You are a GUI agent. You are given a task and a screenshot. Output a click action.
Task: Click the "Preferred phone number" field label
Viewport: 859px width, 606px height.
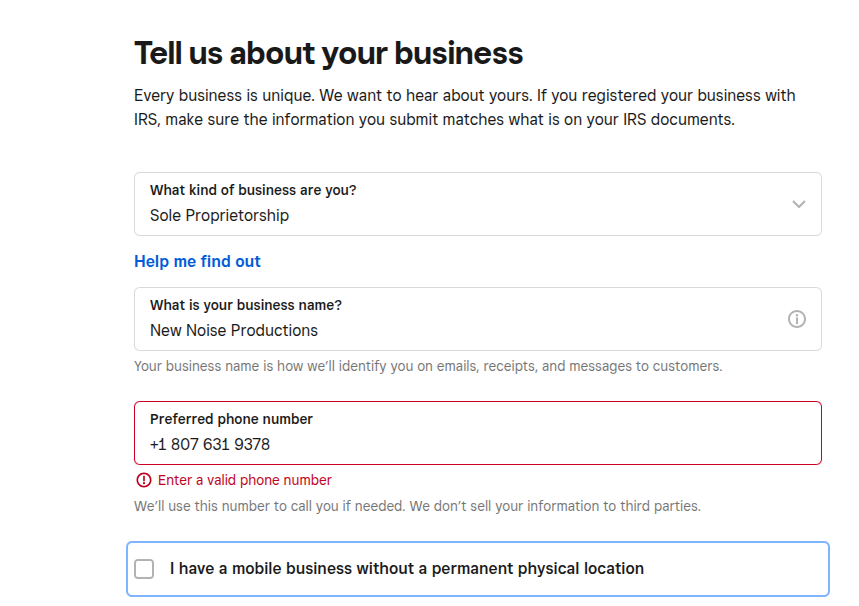[x=231, y=419]
